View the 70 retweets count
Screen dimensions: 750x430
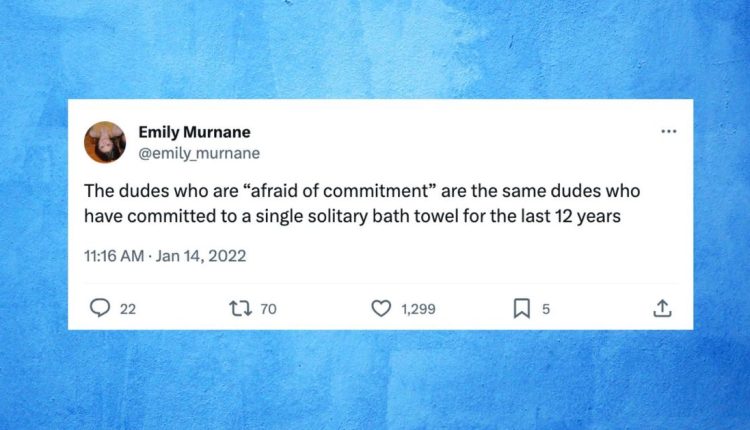pos(268,309)
